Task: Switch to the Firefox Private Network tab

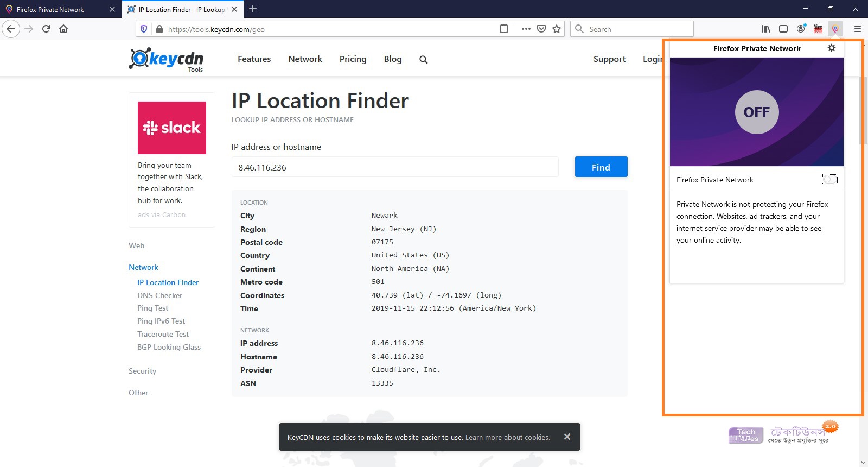Action: point(60,9)
